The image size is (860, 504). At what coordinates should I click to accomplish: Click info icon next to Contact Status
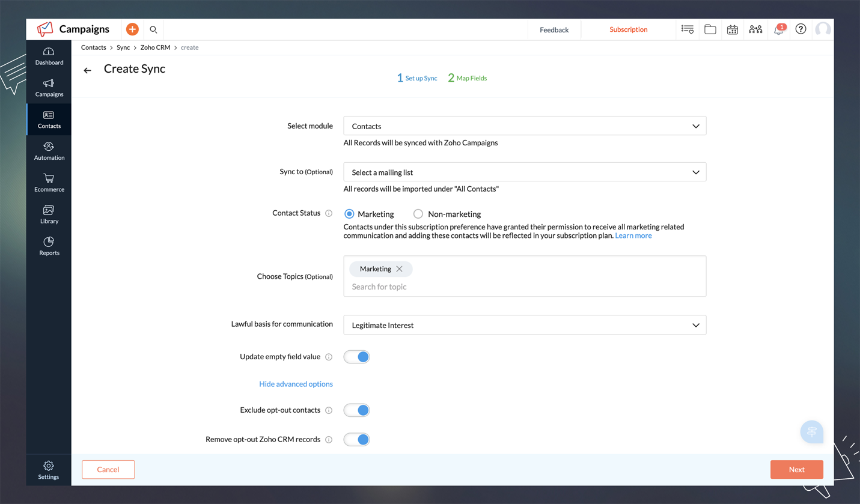(329, 213)
